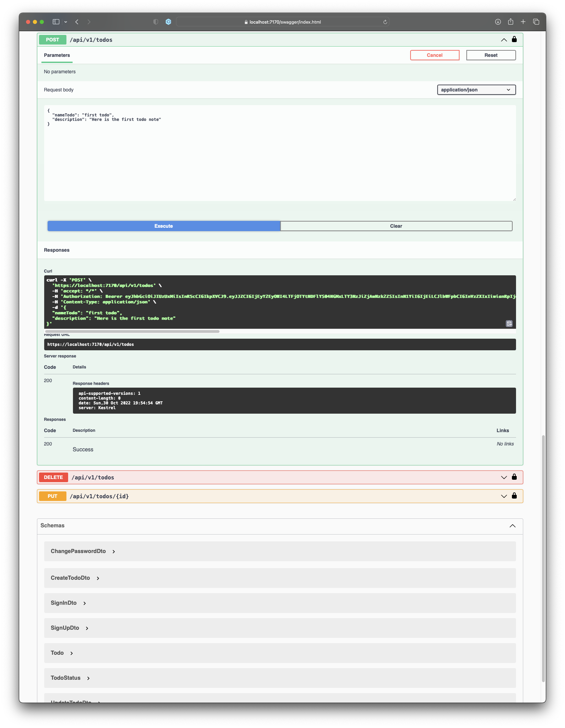565x728 pixels.
Task: Click the lock icon on POST /api/v1/todos
Action: [514, 39]
